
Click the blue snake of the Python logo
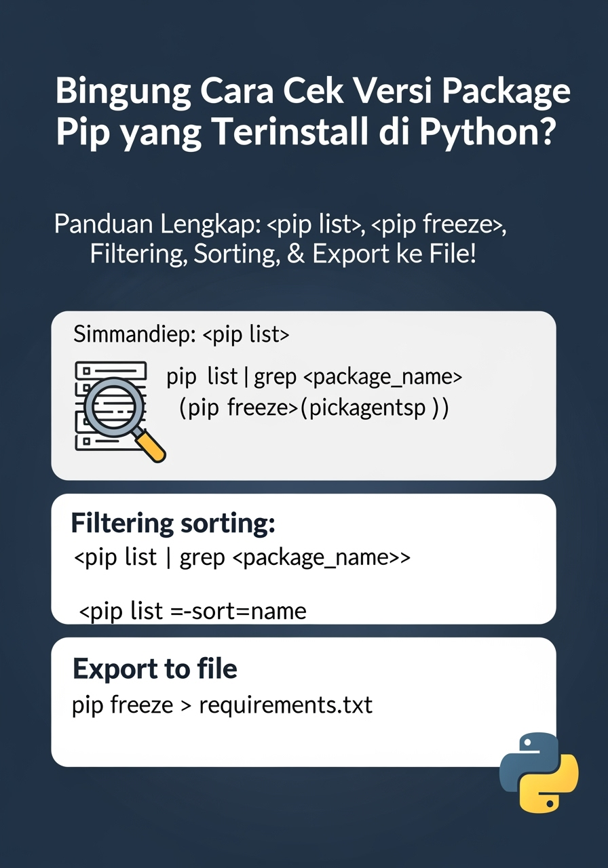525,756
